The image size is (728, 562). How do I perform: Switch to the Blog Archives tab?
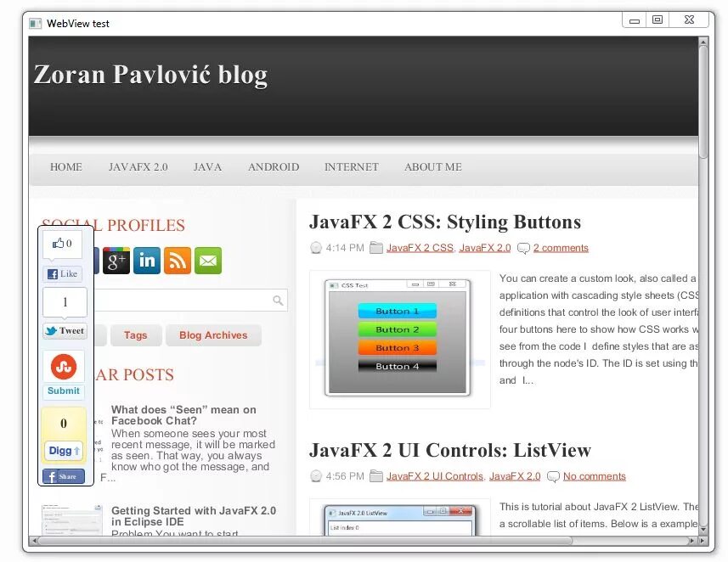(x=213, y=335)
